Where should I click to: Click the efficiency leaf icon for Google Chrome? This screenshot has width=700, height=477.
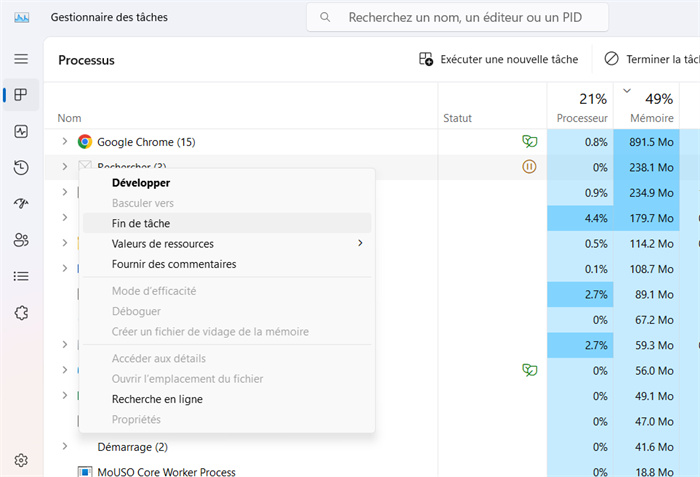(x=529, y=142)
